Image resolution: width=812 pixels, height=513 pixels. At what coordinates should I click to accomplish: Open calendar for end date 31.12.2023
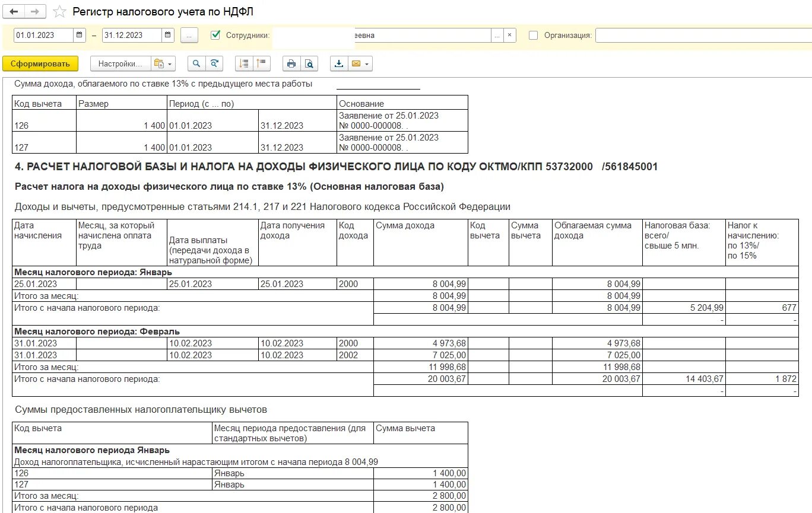tap(169, 35)
